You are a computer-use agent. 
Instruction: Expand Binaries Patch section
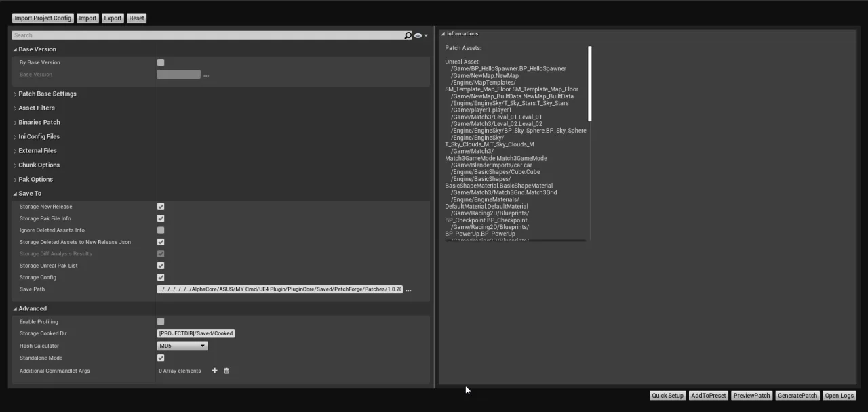15,123
